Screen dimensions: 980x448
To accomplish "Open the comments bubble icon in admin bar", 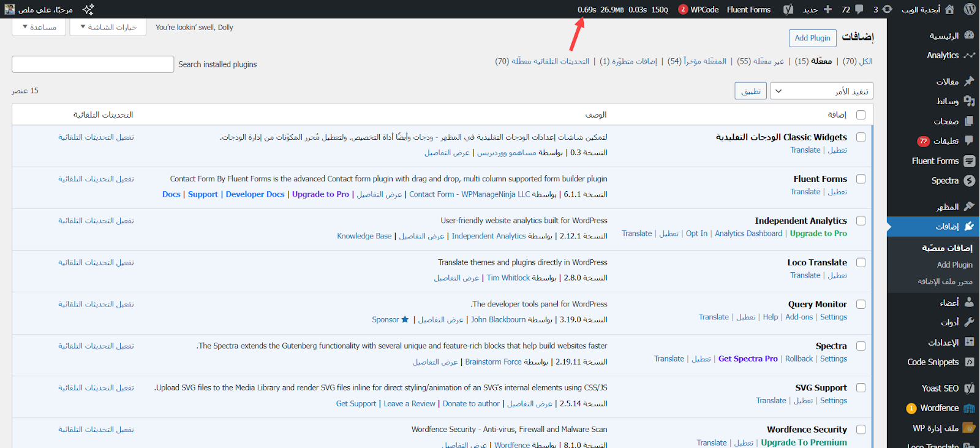I will click(x=859, y=9).
